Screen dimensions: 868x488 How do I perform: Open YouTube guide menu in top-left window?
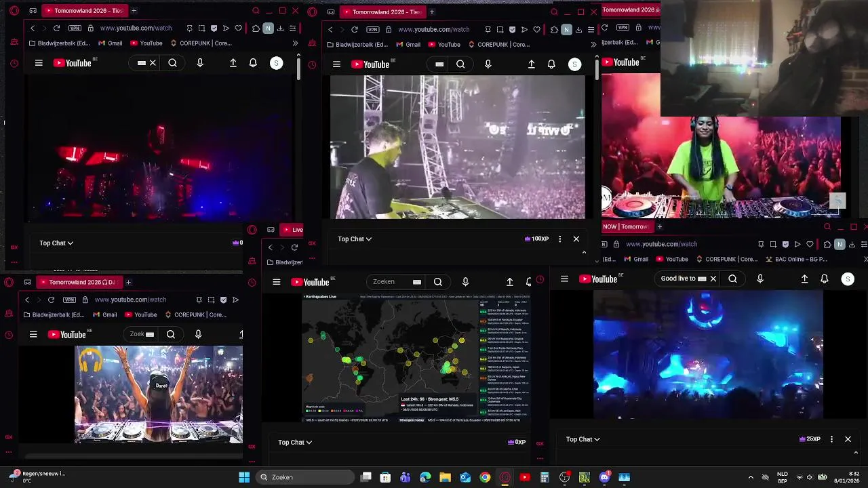click(x=39, y=63)
